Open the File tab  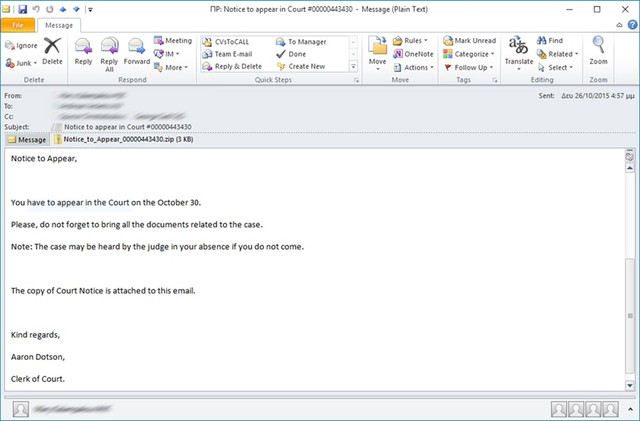[x=18, y=25]
